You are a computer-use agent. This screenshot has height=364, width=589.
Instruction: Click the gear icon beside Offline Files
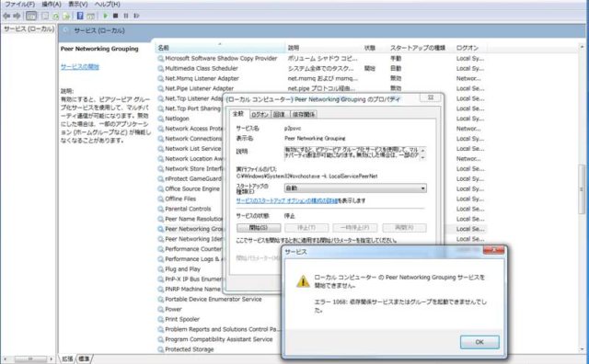coord(161,199)
